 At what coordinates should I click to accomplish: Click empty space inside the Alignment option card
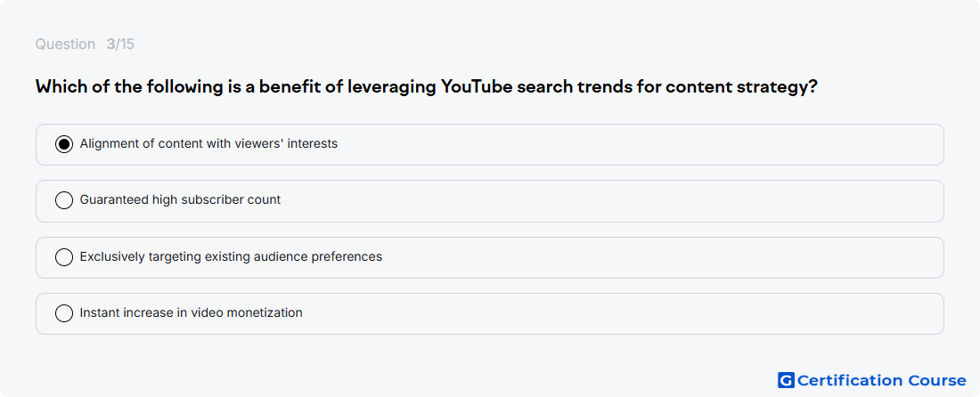tap(625, 144)
